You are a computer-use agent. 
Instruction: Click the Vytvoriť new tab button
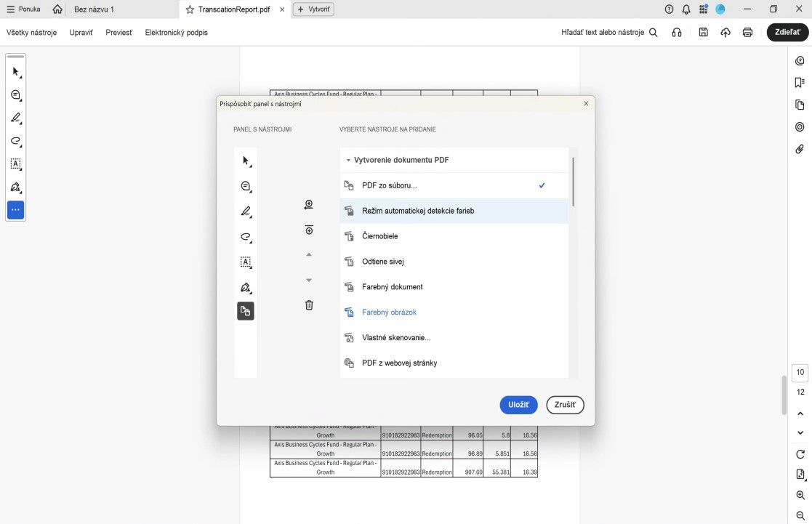tap(314, 9)
